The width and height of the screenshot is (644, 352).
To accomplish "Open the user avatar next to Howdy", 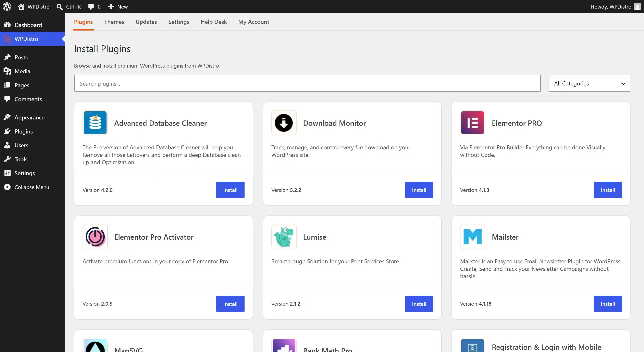I will point(637,7).
